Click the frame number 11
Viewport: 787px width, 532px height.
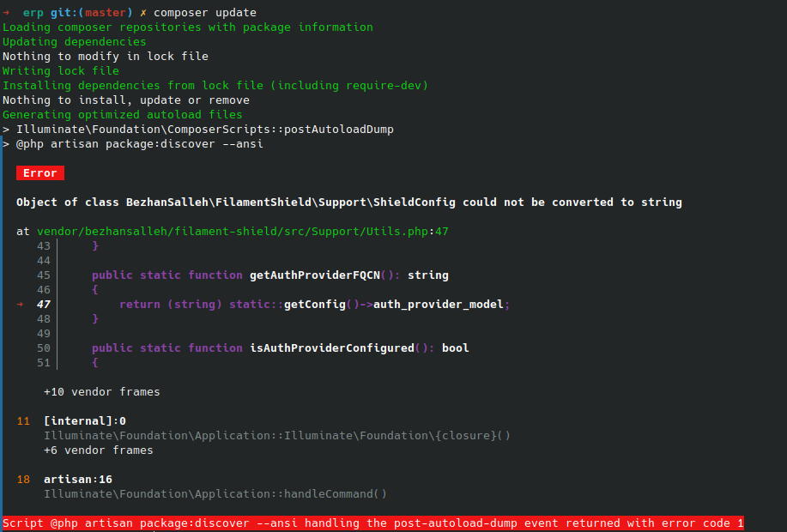23,420
